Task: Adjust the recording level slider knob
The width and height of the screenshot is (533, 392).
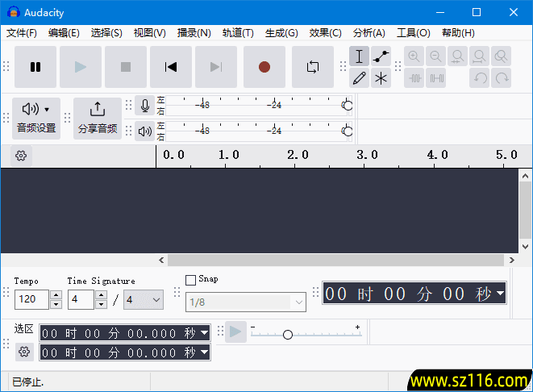Action: (x=348, y=106)
